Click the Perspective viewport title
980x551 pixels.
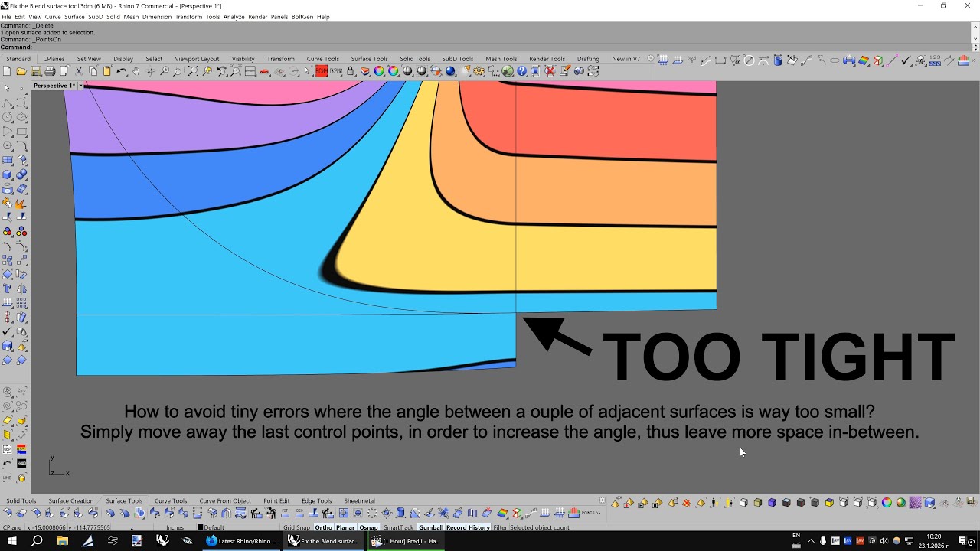pos(54,86)
